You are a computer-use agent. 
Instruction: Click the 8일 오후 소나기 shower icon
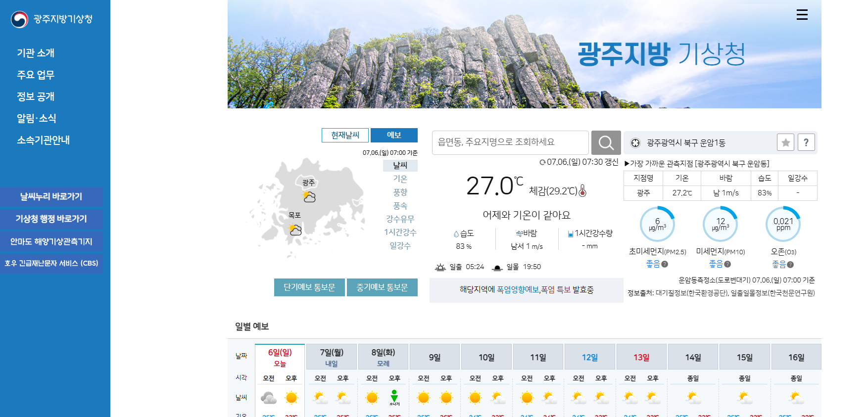pyautogui.click(x=394, y=398)
